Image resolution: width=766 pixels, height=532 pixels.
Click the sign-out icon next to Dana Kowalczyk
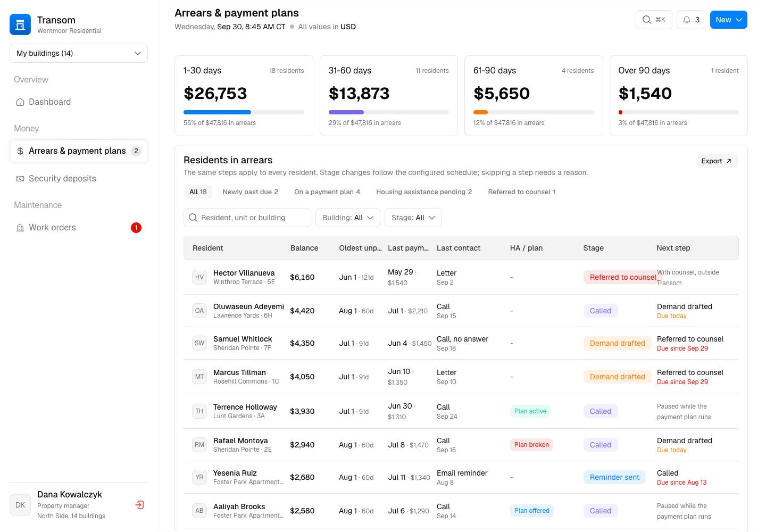pyautogui.click(x=140, y=505)
